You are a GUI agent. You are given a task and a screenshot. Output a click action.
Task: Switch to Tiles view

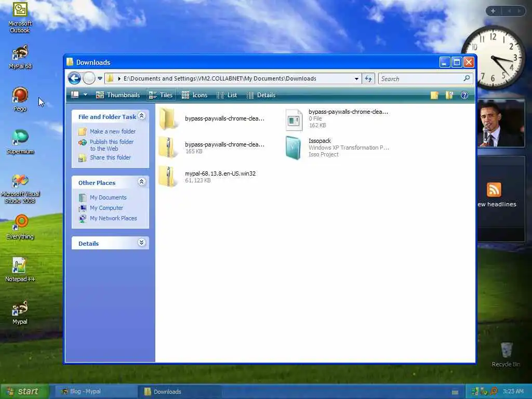pos(161,95)
